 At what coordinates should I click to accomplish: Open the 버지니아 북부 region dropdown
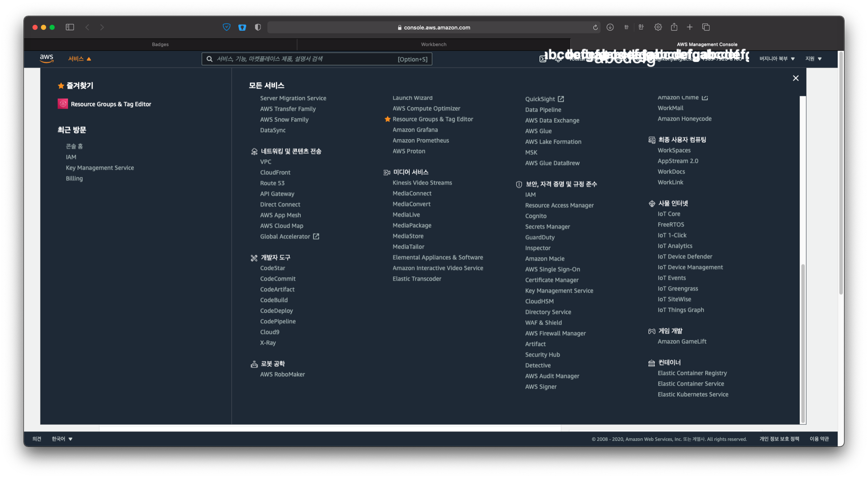click(777, 59)
